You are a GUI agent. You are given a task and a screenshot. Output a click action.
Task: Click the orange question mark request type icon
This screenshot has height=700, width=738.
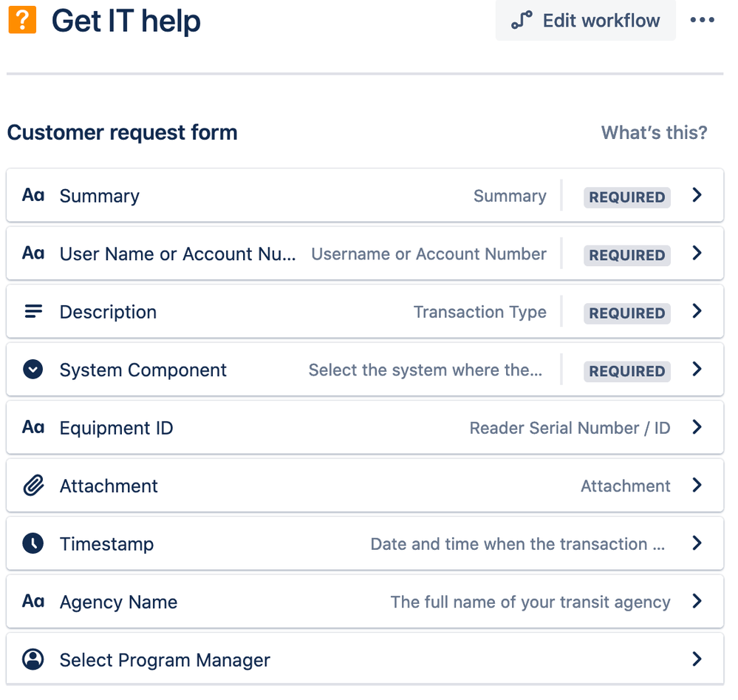tap(22, 20)
